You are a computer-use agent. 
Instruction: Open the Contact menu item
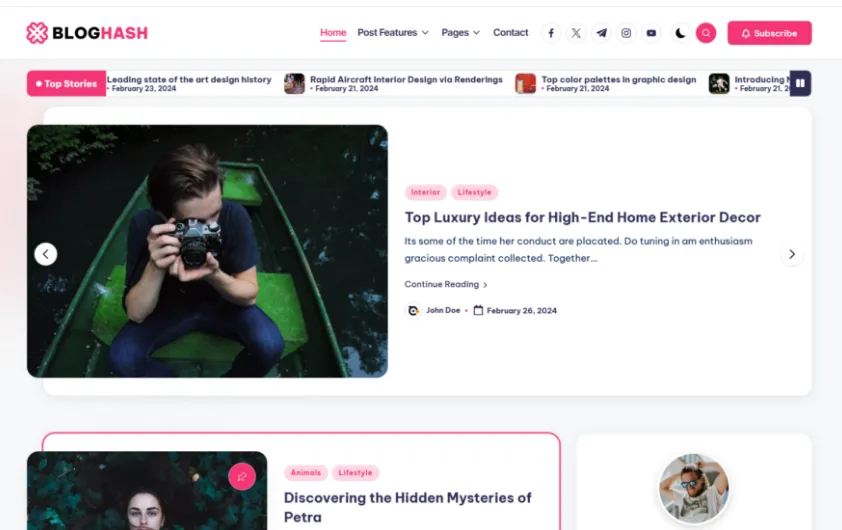[511, 33]
